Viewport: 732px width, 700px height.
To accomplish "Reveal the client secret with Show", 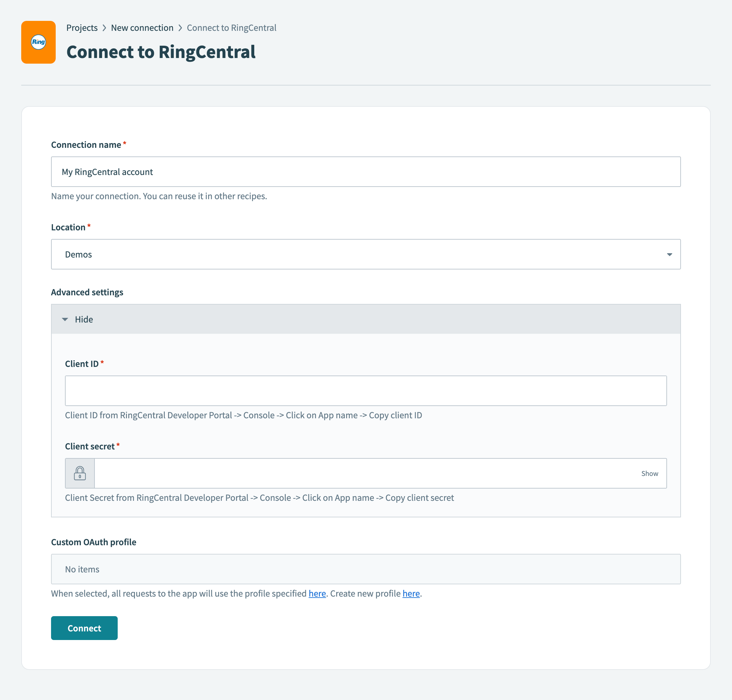I will coord(649,473).
